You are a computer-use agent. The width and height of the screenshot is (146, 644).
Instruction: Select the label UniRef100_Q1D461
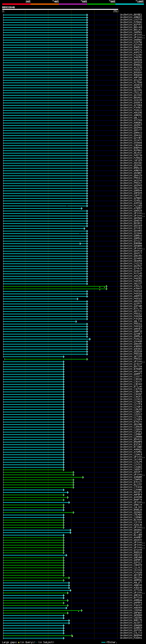pos(131,512)
